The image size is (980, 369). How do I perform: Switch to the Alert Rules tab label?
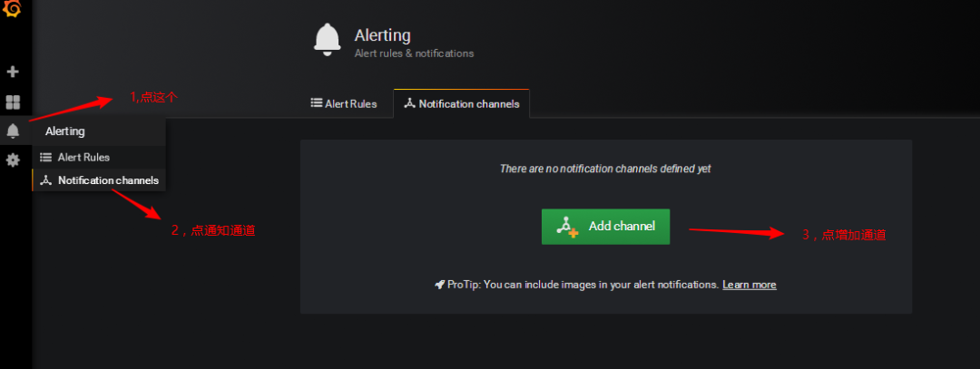[x=350, y=103]
